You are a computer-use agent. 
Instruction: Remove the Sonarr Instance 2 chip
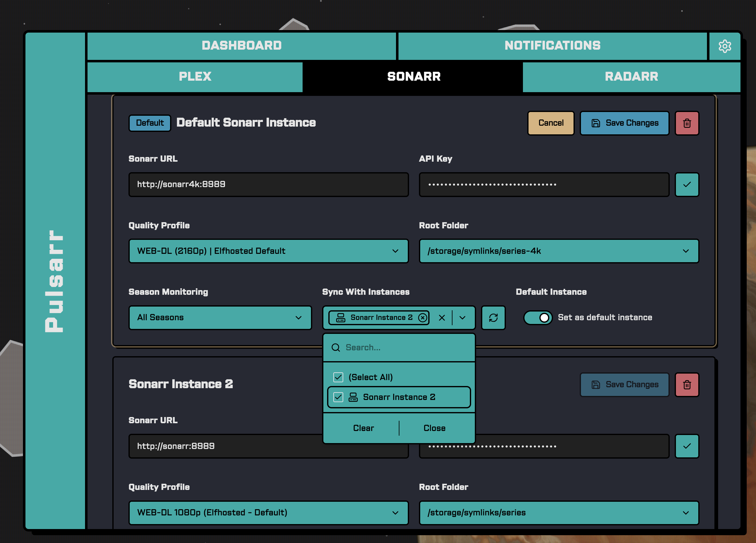[422, 317]
